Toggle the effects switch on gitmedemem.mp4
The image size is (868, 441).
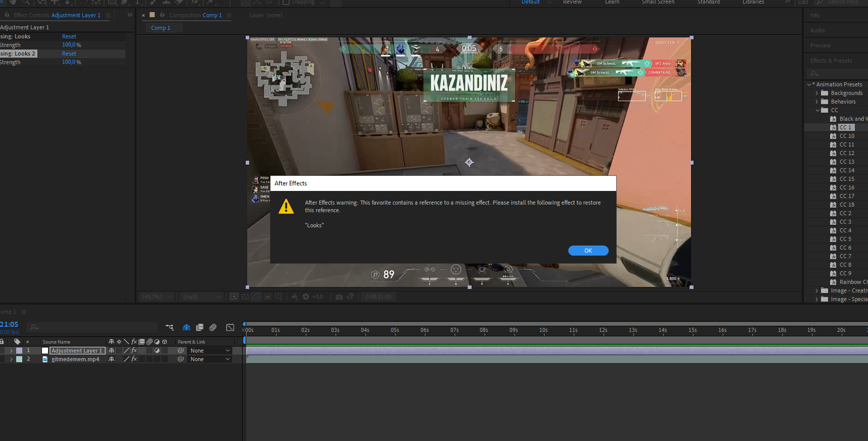coord(134,359)
